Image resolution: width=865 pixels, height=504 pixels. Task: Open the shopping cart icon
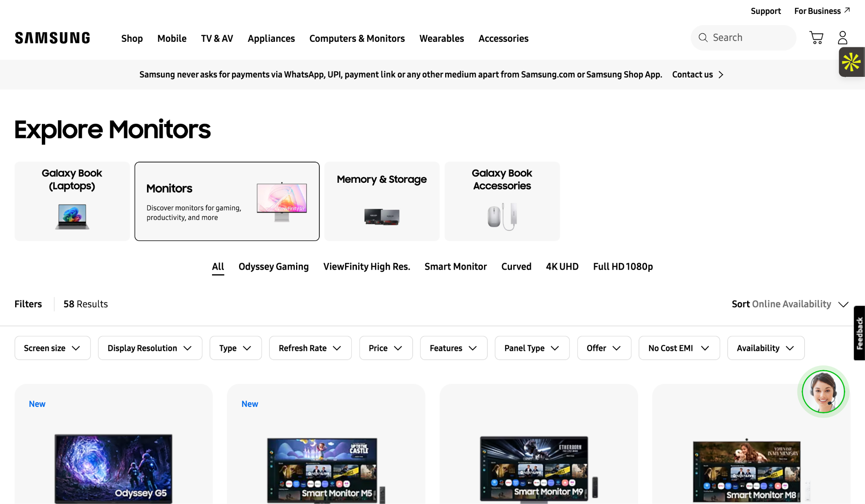816,38
